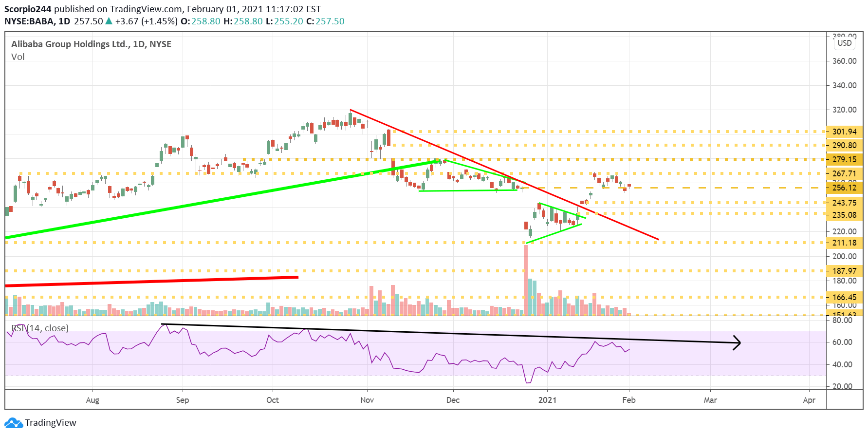Click the Alibaba Group Holdings chart title
Image resolution: width=868 pixels, height=436 pixels.
tap(91, 44)
